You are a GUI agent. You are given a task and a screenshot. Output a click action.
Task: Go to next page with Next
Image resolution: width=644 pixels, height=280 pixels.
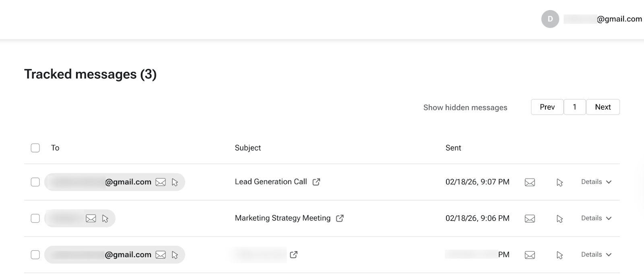click(603, 107)
